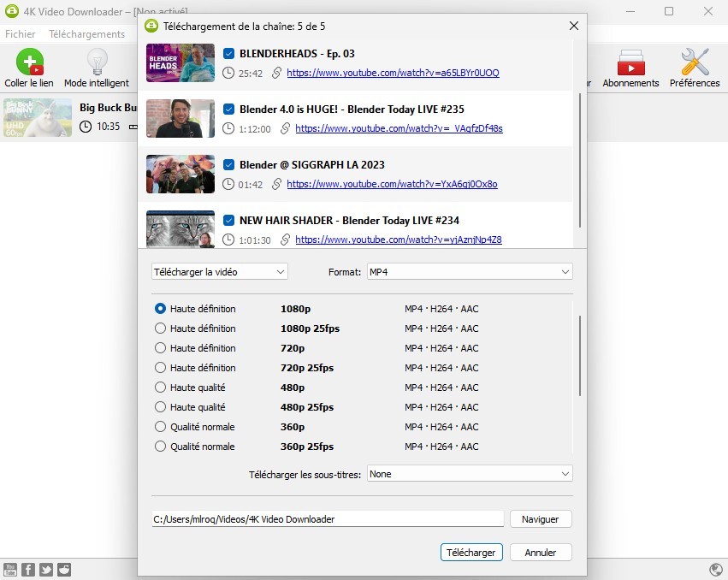Open the YouTube social icon
728x580 pixels.
pyautogui.click(x=9, y=569)
